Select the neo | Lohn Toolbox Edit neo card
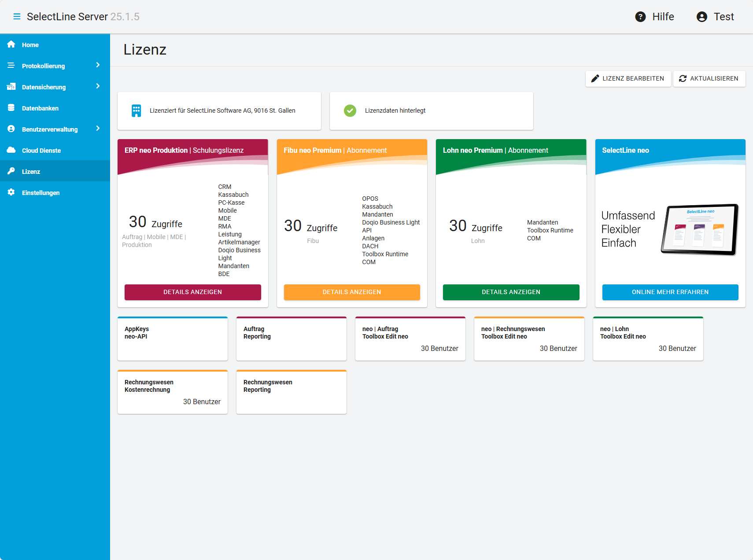The height and width of the screenshot is (560, 753). (x=648, y=339)
